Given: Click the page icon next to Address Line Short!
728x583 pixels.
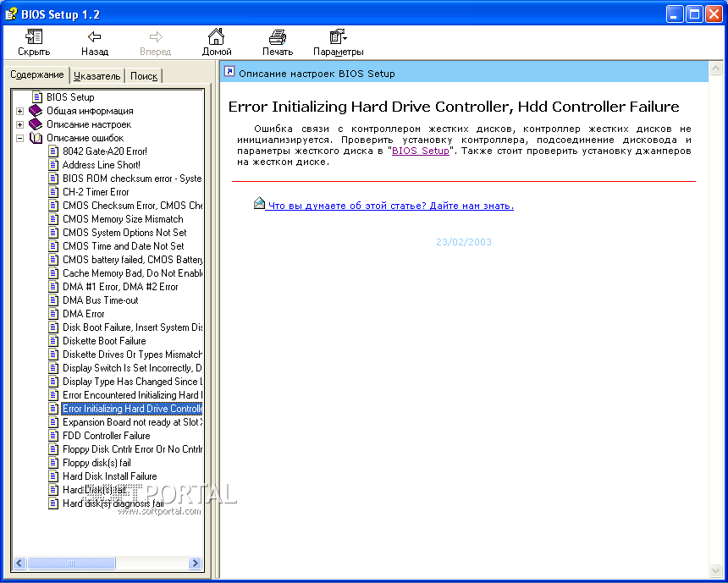Looking at the screenshot, I should click(53, 165).
